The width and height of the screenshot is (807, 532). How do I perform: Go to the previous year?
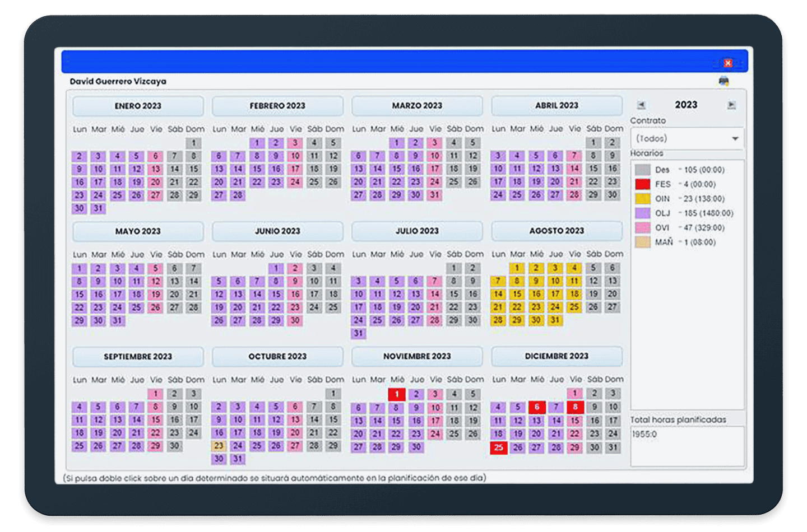[641, 105]
